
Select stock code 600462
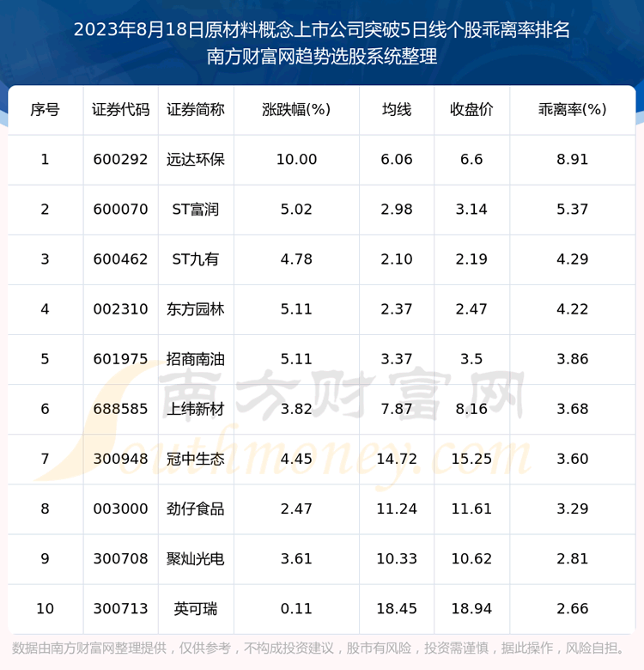pyautogui.click(x=120, y=259)
